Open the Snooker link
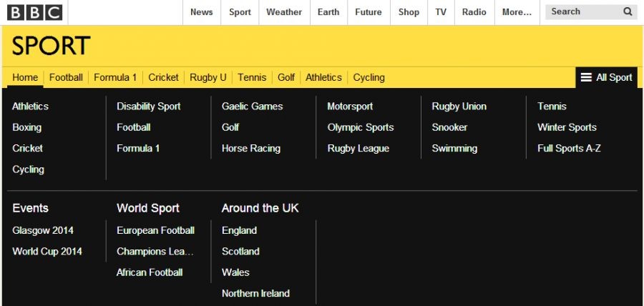644x306 pixels. click(449, 127)
